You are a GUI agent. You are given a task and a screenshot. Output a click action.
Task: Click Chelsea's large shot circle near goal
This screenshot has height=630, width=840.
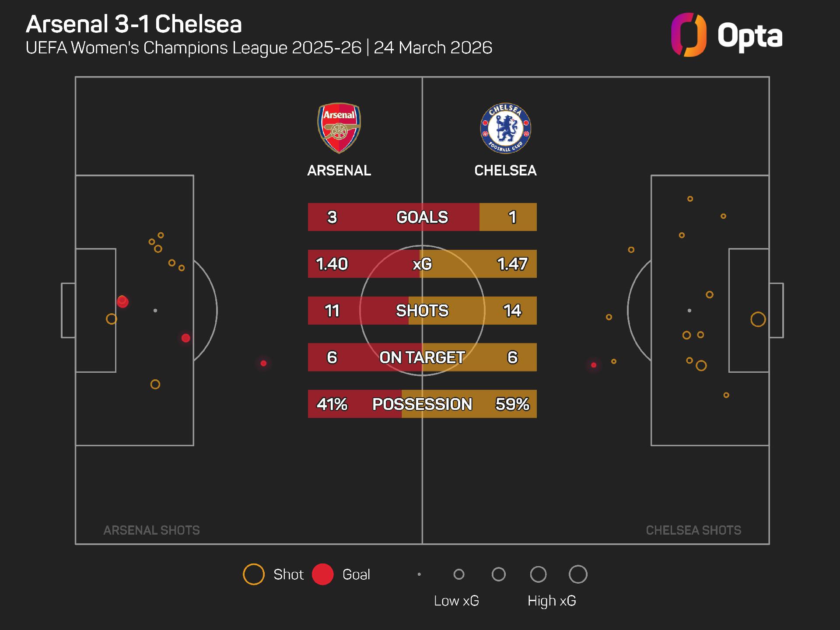[x=758, y=319]
